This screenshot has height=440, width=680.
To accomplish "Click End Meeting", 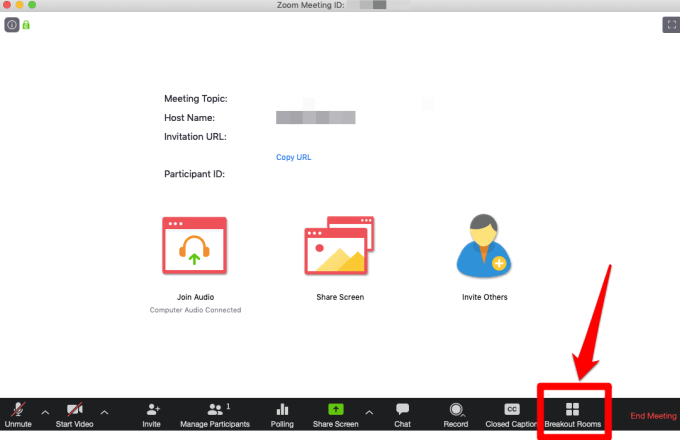I will (x=653, y=415).
